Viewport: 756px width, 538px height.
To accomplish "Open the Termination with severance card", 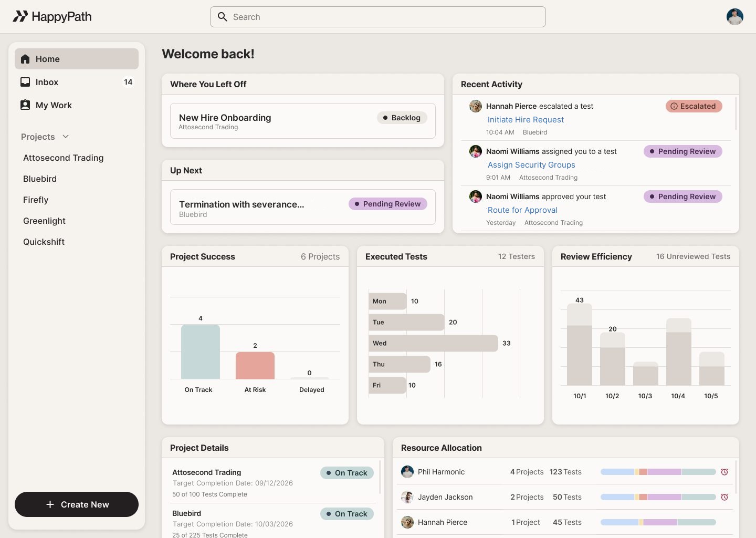I will pos(303,207).
